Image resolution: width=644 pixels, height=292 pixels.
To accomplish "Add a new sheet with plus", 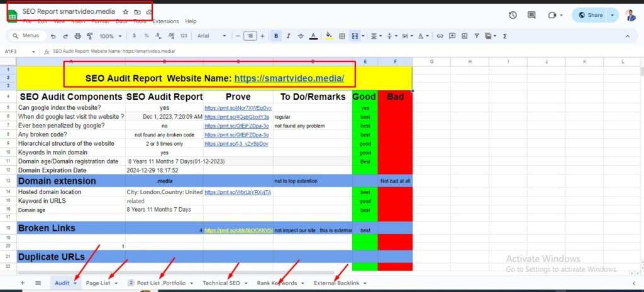I will [23, 283].
